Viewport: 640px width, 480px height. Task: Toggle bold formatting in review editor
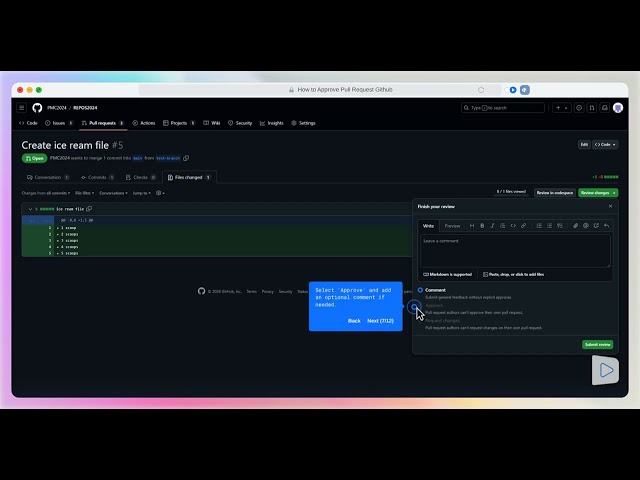(482, 226)
